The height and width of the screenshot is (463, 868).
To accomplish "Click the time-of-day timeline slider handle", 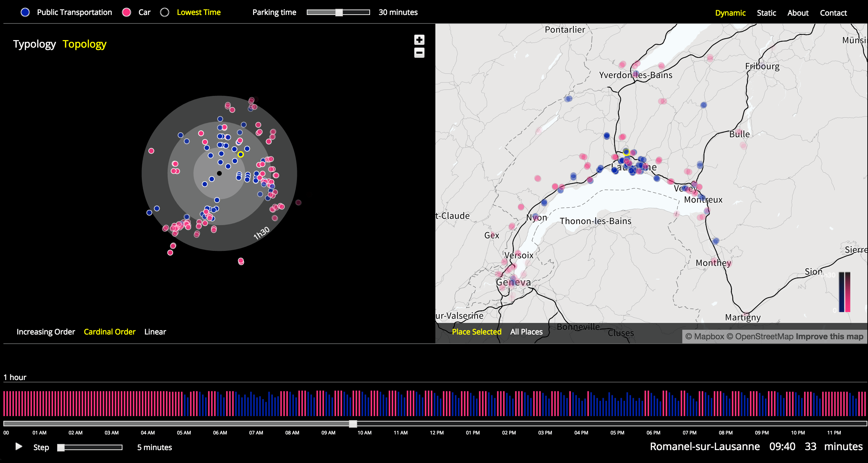I will click(353, 424).
